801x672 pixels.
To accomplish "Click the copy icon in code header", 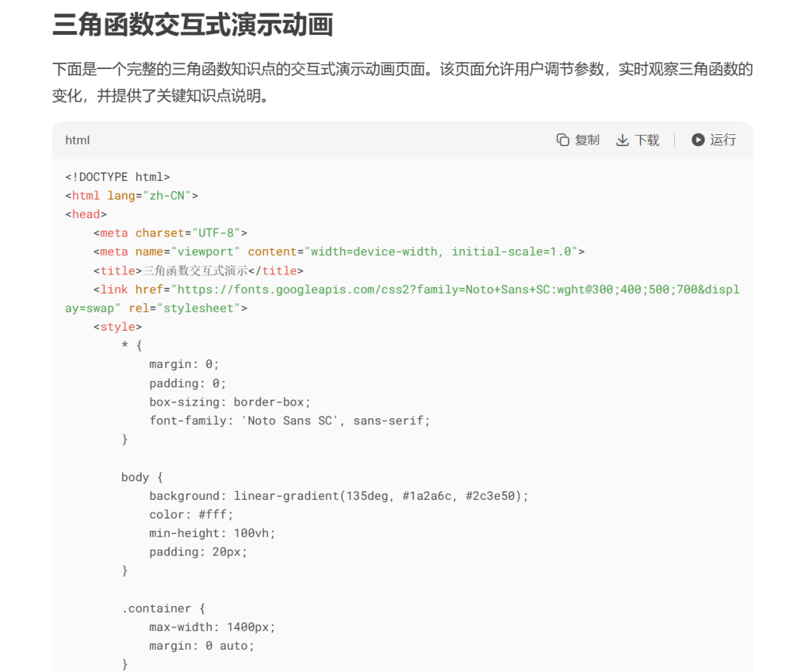I will (x=562, y=140).
